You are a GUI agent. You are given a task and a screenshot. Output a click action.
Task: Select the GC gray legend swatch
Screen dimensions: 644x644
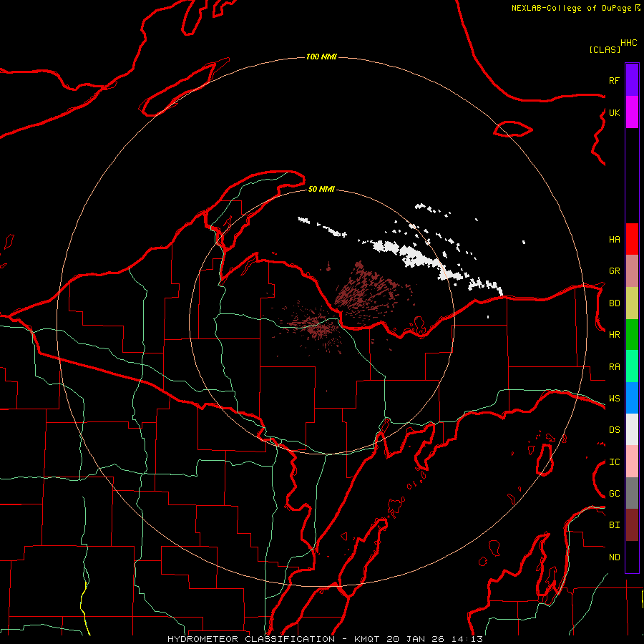632,493
